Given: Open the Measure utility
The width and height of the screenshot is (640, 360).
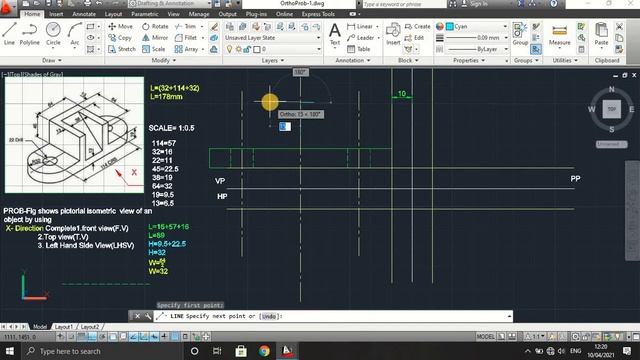Looking at the screenshot, I should [560, 33].
